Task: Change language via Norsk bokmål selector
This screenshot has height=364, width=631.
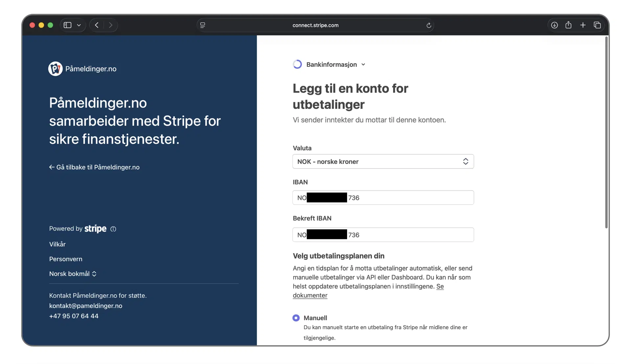Action: 73,273
